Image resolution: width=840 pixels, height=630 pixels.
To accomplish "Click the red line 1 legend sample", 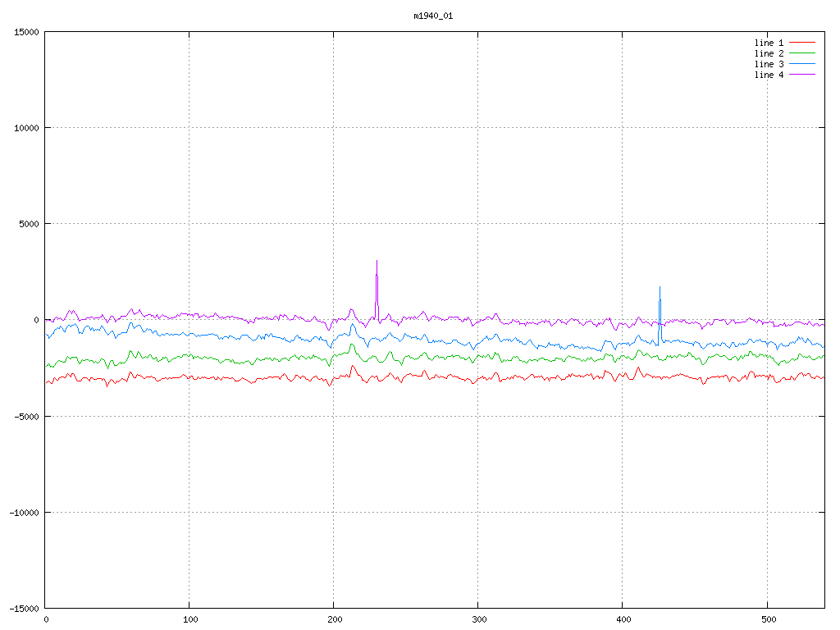I will click(802, 43).
